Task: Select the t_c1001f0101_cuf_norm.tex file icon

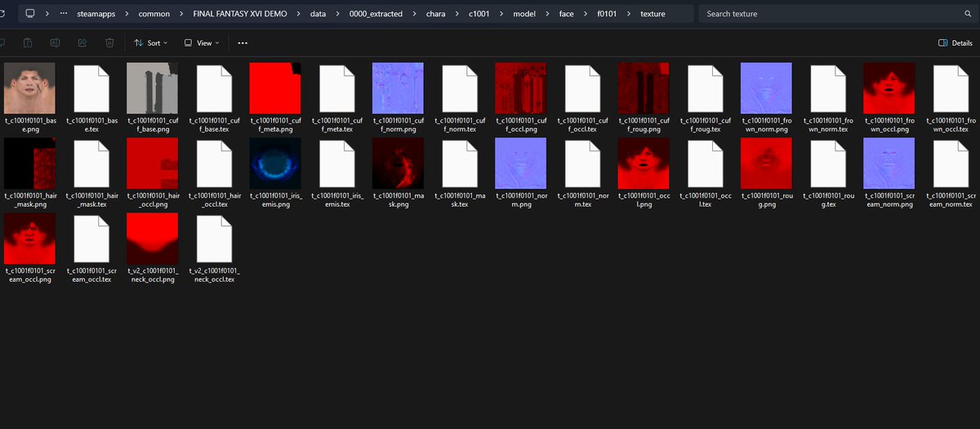Action: click(460, 88)
